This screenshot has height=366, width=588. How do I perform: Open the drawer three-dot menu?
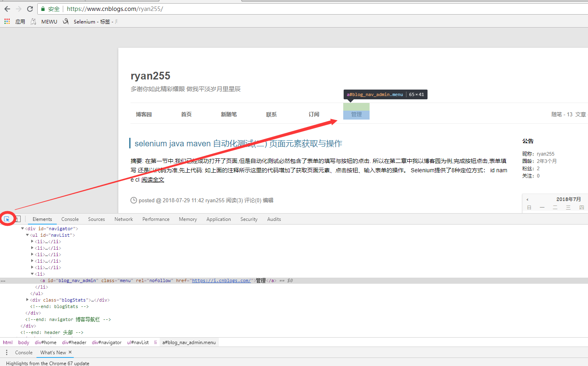tap(6, 353)
